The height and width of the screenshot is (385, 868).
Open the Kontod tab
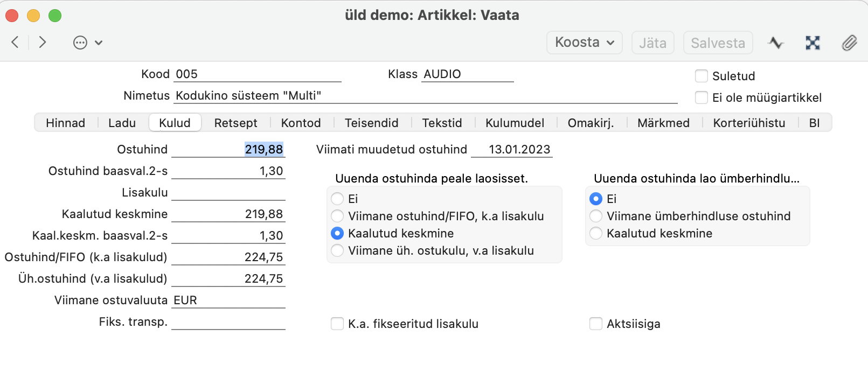pyautogui.click(x=301, y=123)
